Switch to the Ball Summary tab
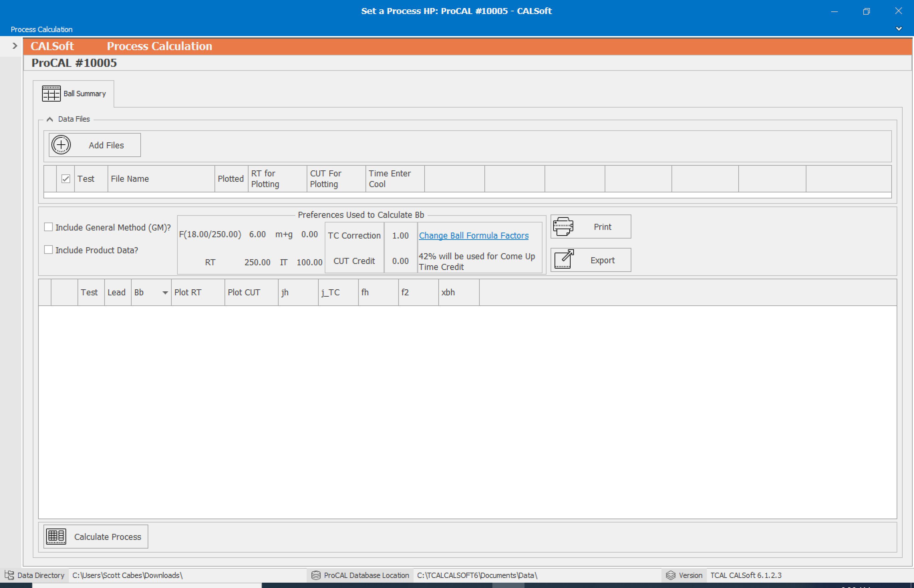This screenshot has width=914, height=588. [x=74, y=94]
